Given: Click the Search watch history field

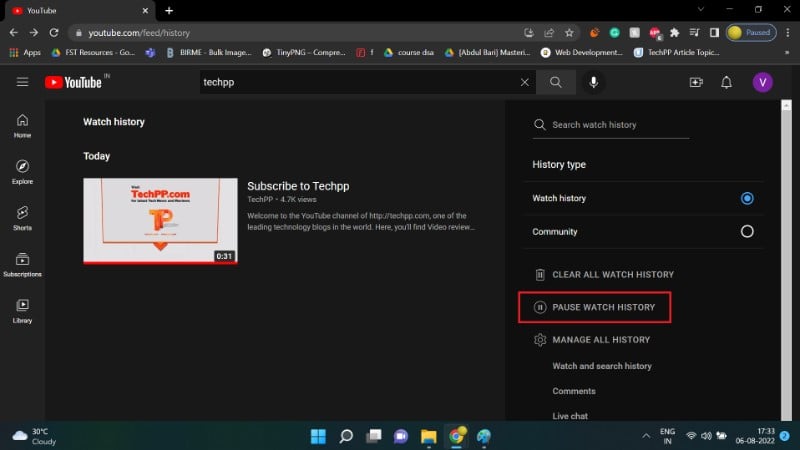Looking at the screenshot, I should 611,124.
